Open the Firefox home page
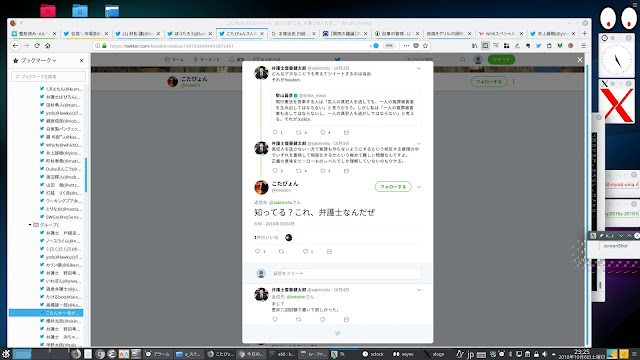Viewport: 640px width, 360px height. click(x=47, y=46)
